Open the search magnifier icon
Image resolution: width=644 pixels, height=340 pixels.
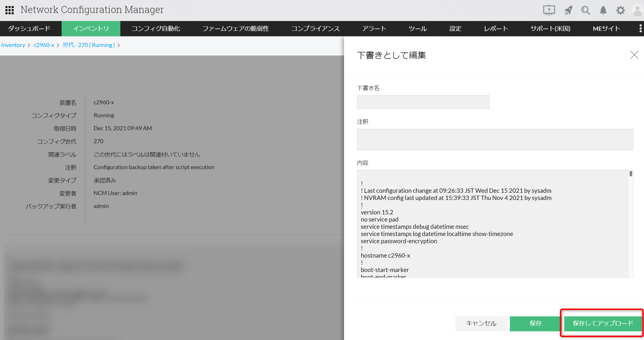tap(585, 10)
